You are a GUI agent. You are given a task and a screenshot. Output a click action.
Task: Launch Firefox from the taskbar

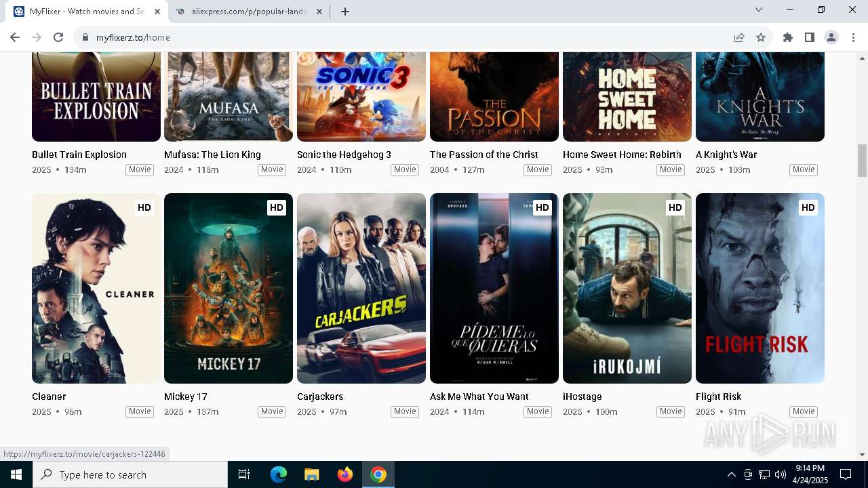pyautogui.click(x=345, y=474)
